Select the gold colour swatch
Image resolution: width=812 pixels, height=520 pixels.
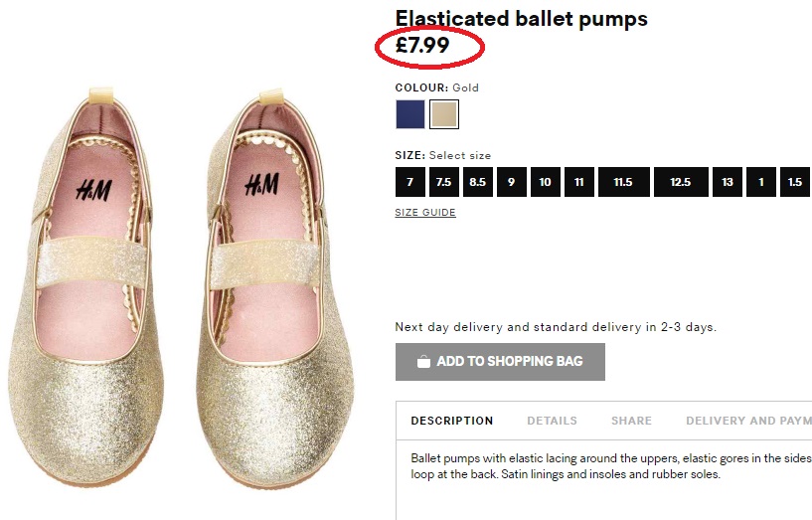click(x=444, y=114)
